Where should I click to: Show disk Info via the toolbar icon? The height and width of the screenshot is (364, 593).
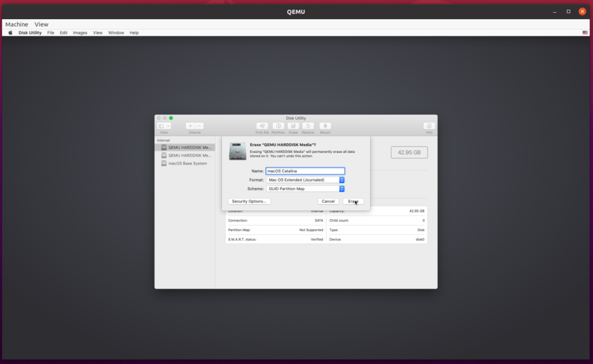pos(429,126)
